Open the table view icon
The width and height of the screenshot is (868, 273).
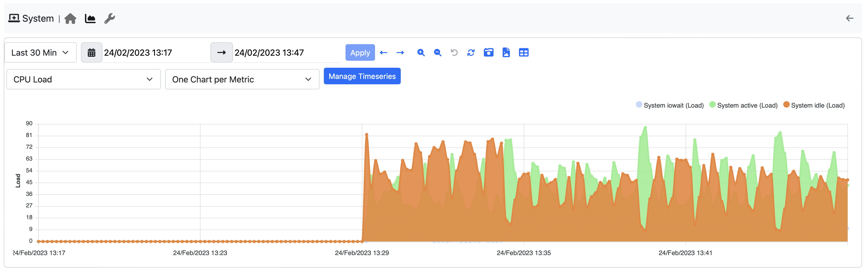point(524,52)
